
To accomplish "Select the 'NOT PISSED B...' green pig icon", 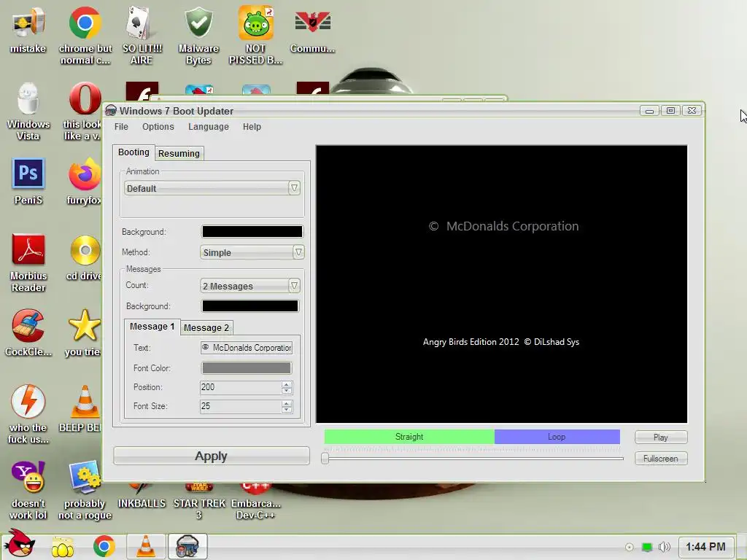I will (x=255, y=34).
